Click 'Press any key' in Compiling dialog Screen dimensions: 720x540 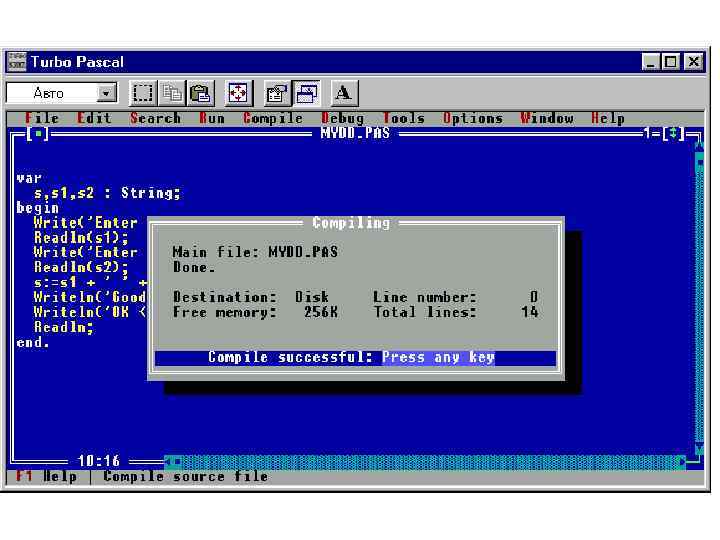[439, 357]
